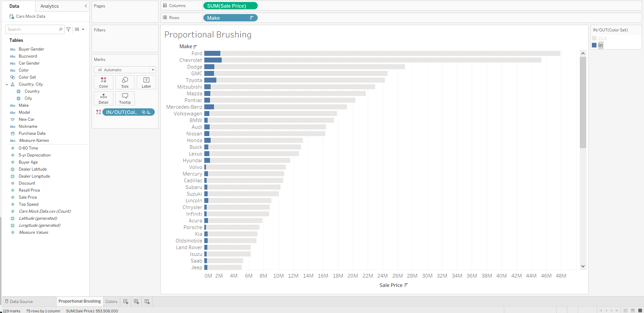Click the New Story icon
This screenshot has height=313, width=644.
pos(147,302)
